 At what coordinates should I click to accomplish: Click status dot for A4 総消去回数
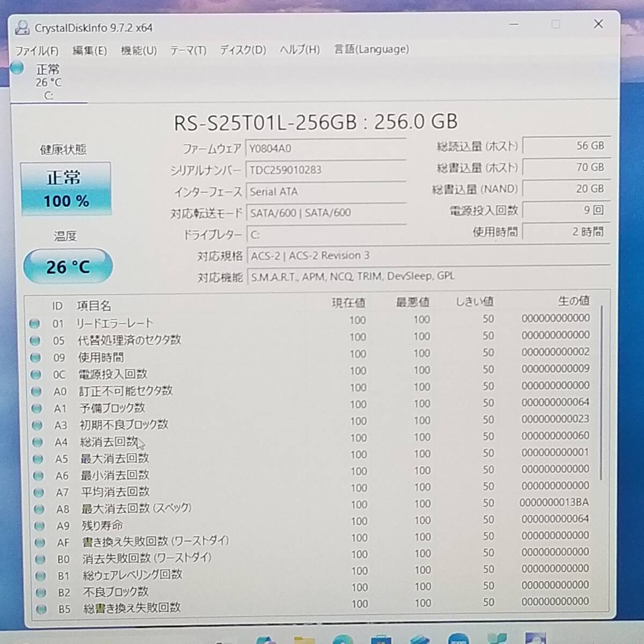(x=38, y=442)
